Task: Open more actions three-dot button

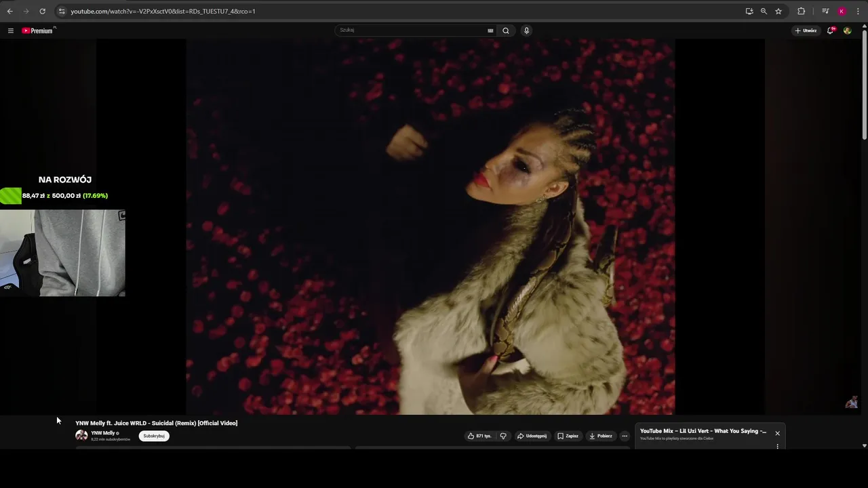Action: (625, 436)
